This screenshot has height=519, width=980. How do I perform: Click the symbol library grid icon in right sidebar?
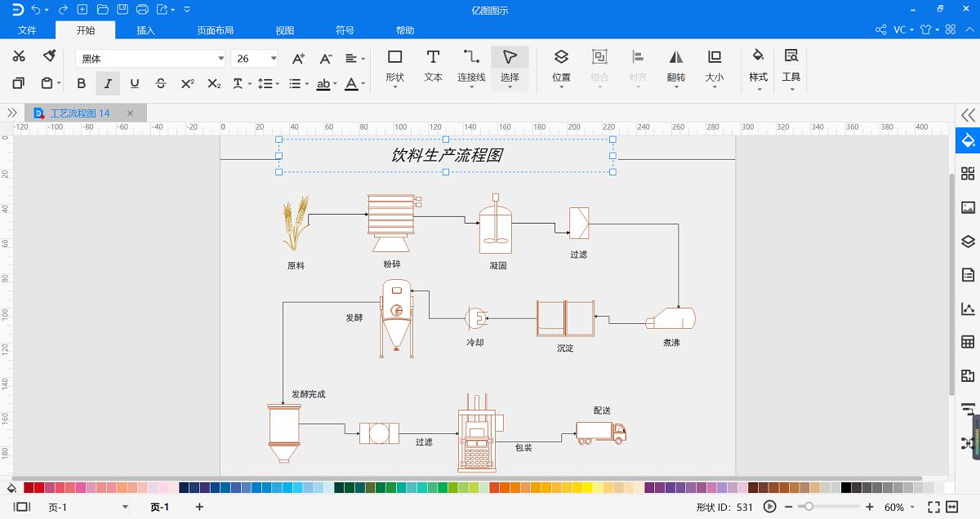[969, 174]
